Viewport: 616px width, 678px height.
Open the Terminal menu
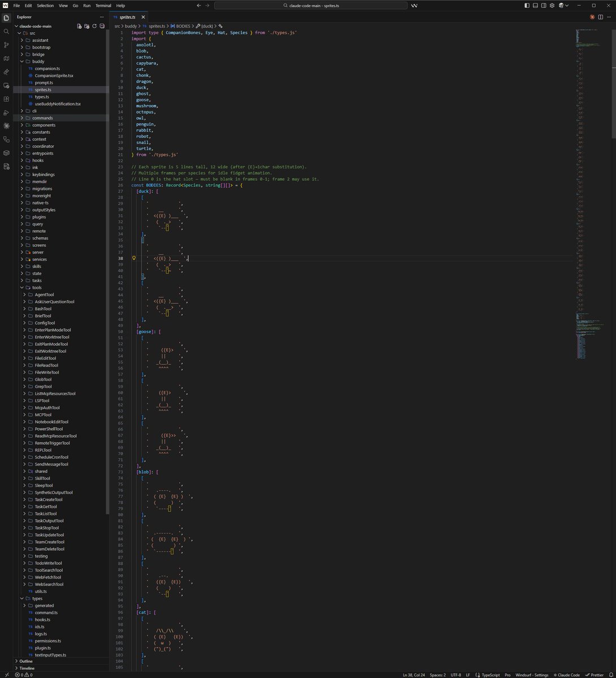click(x=103, y=5)
